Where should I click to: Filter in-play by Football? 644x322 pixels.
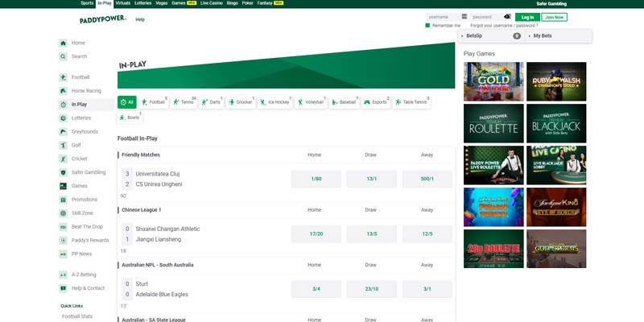pyautogui.click(x=154, y=102)
